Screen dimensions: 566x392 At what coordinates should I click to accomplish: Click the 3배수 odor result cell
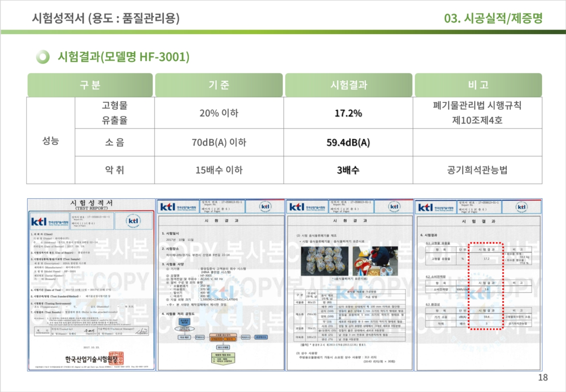[348, 170]
